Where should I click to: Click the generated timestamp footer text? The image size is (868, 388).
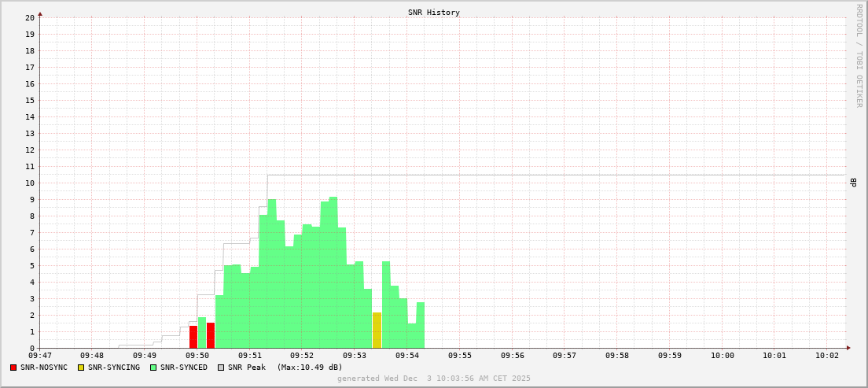(x=434, y=379)
